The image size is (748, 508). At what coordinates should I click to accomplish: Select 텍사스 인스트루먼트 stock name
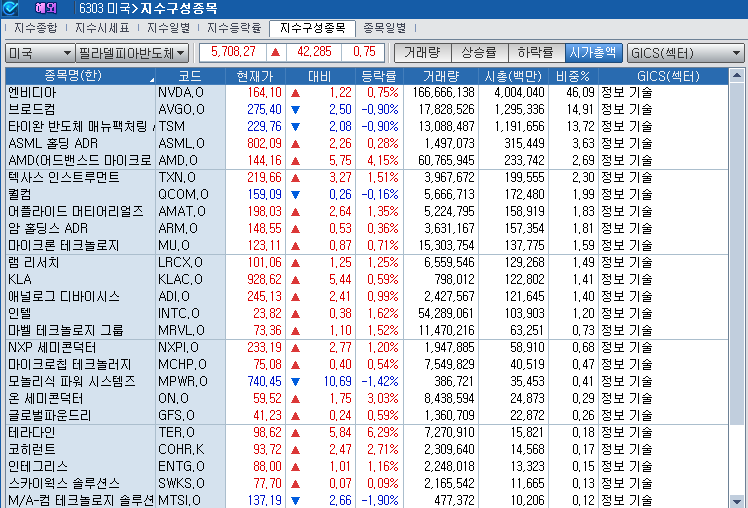pos(63,177)
